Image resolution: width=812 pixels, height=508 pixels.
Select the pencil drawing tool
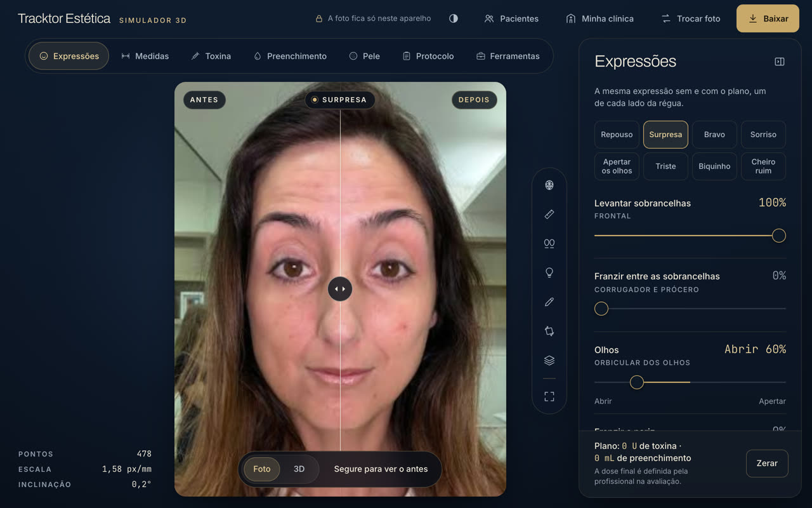point(549,302)
